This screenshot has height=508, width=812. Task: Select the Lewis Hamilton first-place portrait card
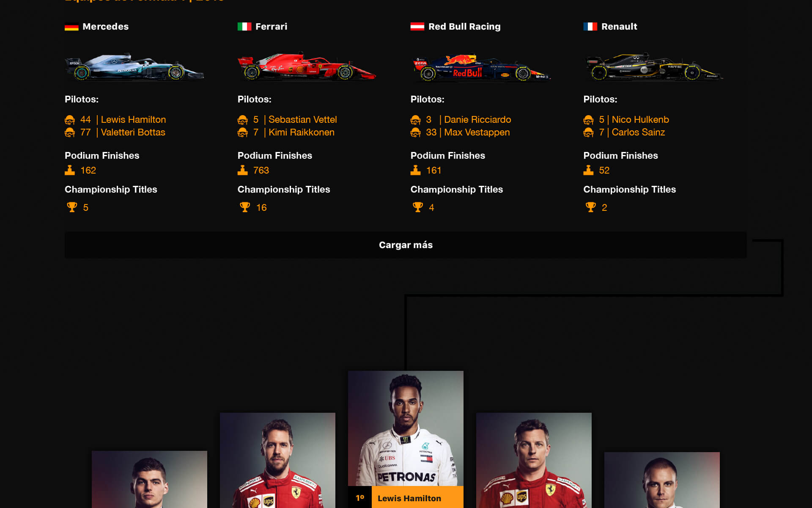406,439
